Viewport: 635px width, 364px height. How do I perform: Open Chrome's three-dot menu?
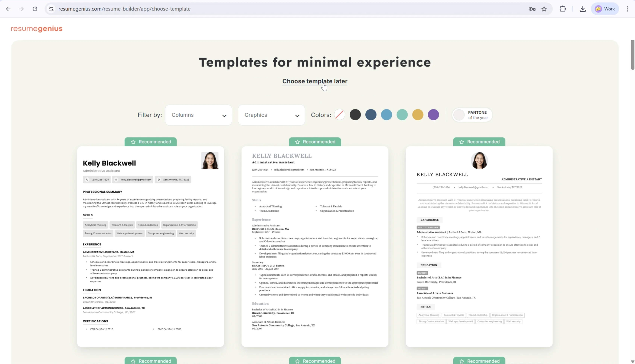(627, 9)
